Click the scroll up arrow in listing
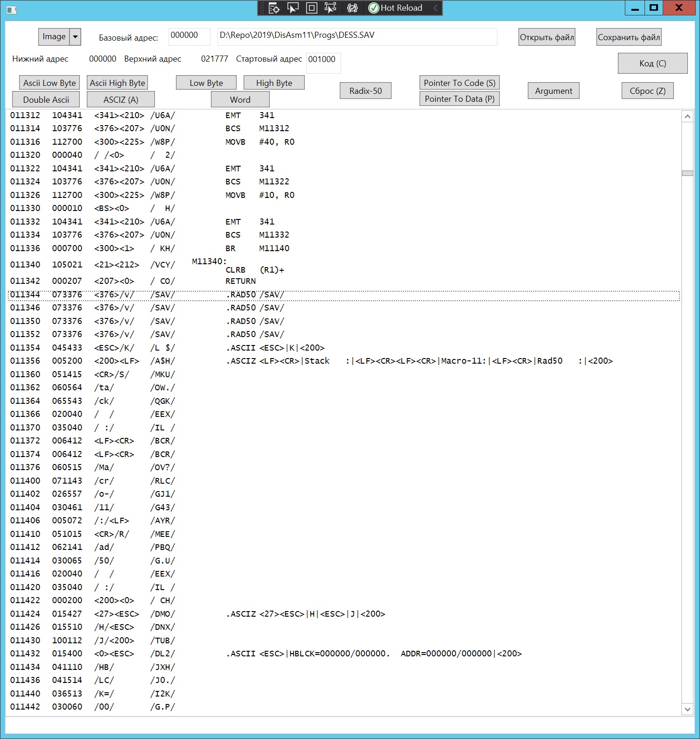Viewport: 700px width, 739px height. 687,116
